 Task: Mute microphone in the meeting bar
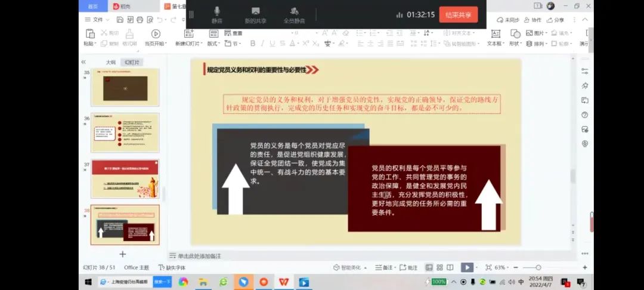[x=216, y=14]
